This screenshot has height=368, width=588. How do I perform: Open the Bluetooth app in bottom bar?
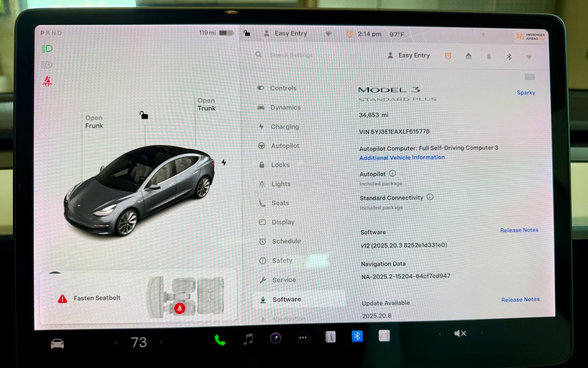tap(357, 336)
